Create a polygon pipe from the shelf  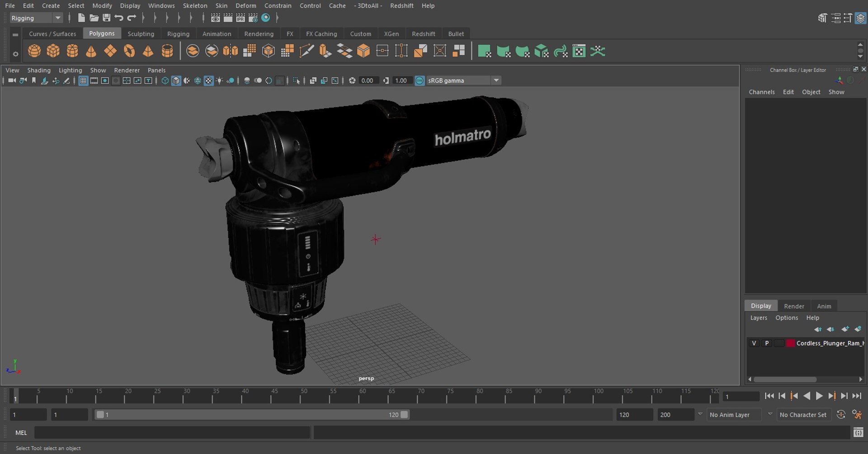167,51
